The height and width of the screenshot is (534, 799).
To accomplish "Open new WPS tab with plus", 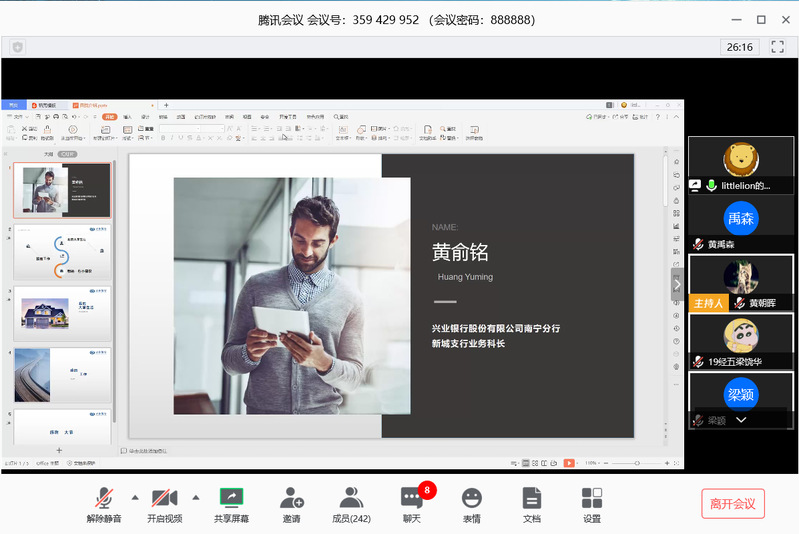I will (166, 105).
